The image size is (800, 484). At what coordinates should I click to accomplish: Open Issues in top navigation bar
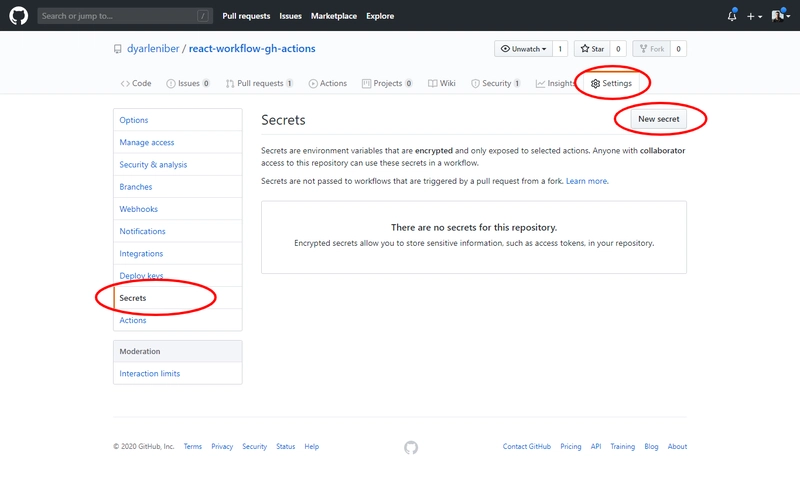(x=290, y=16)
